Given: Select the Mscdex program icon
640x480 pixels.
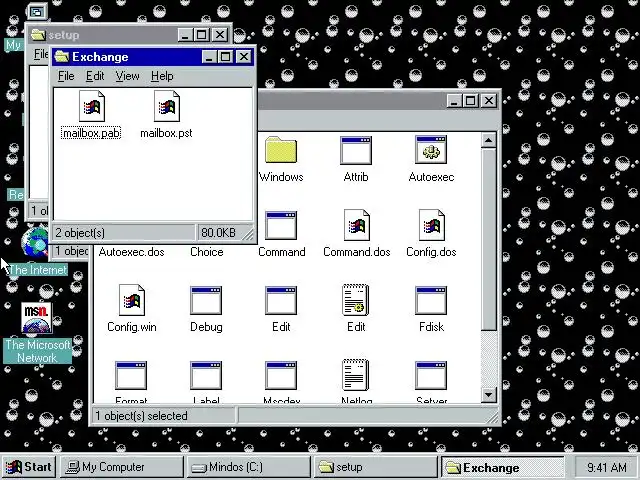Looking at the screenshot, I should (281, 376).
